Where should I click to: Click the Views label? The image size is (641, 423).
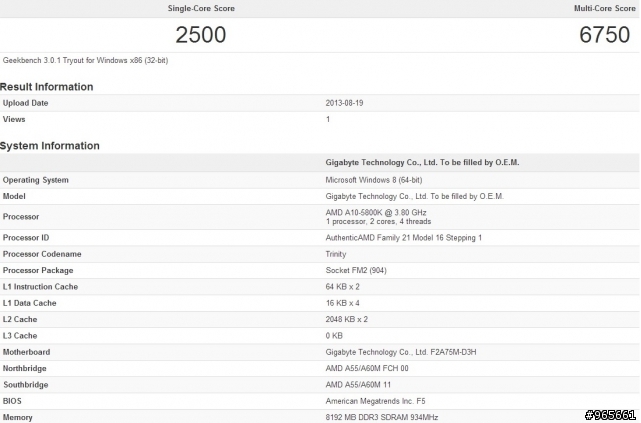coord(14,119)
